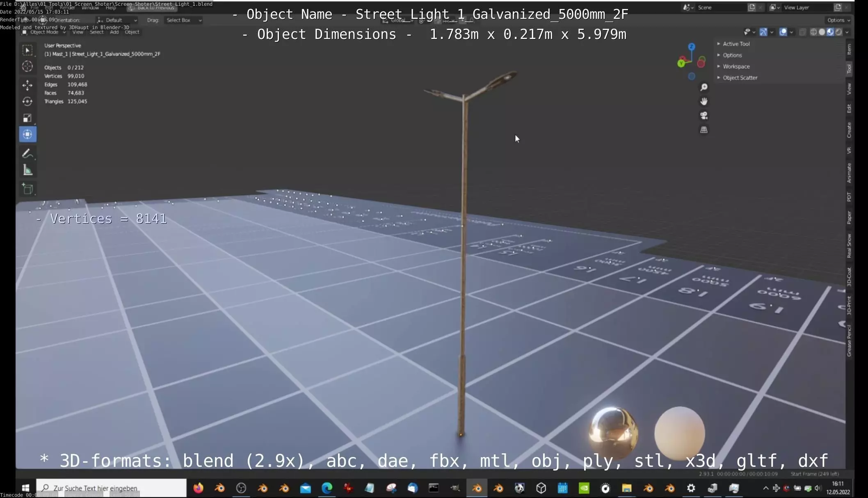Click the hand pan-view icon

704,101
